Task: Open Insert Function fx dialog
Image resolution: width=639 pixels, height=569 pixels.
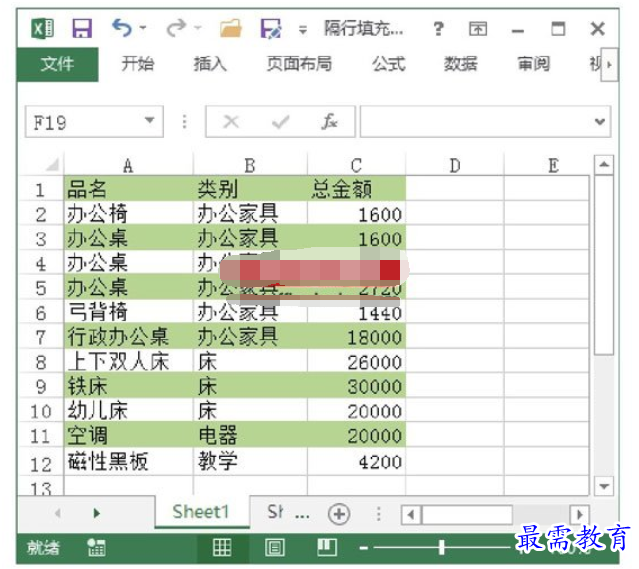Action: [329, 121]
